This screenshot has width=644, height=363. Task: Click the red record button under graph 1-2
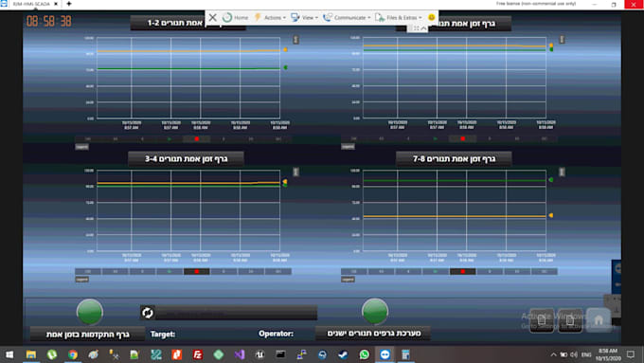coord(197,139)
